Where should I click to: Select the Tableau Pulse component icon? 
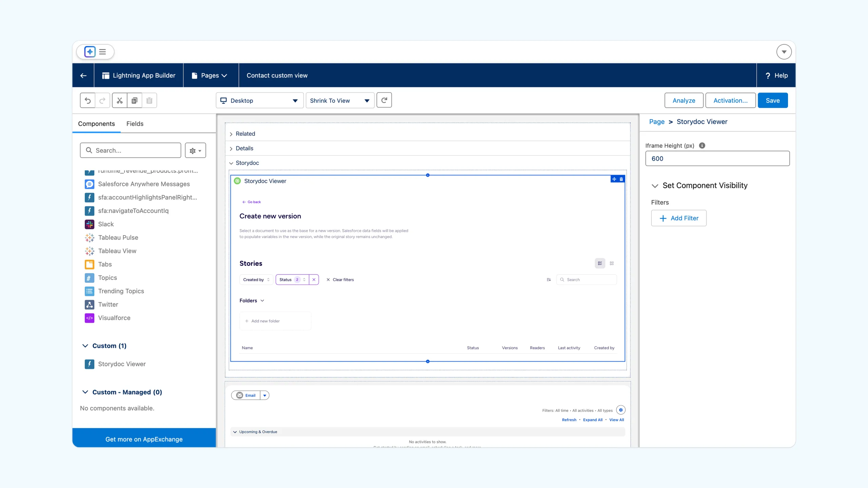90,238
